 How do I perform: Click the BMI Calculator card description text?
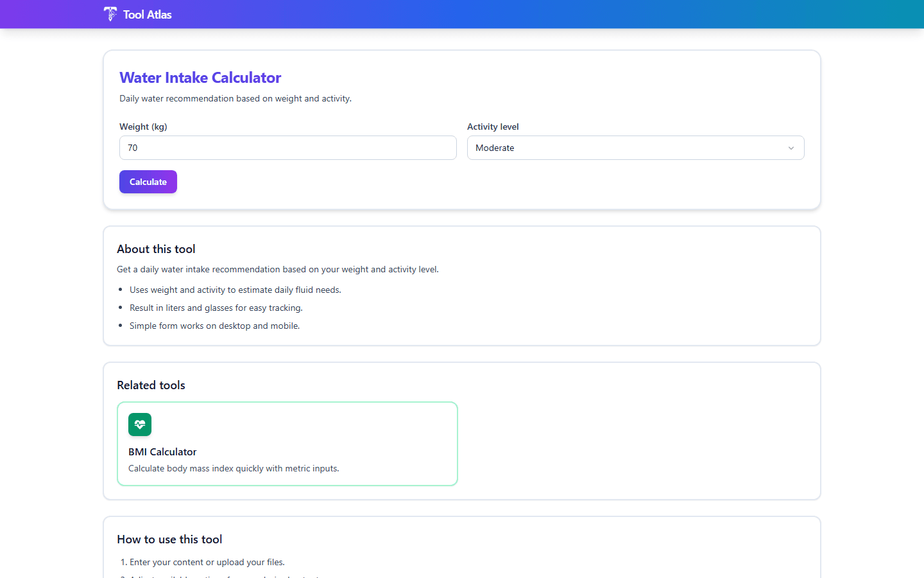pyautogui.click(x=234, y=468)
